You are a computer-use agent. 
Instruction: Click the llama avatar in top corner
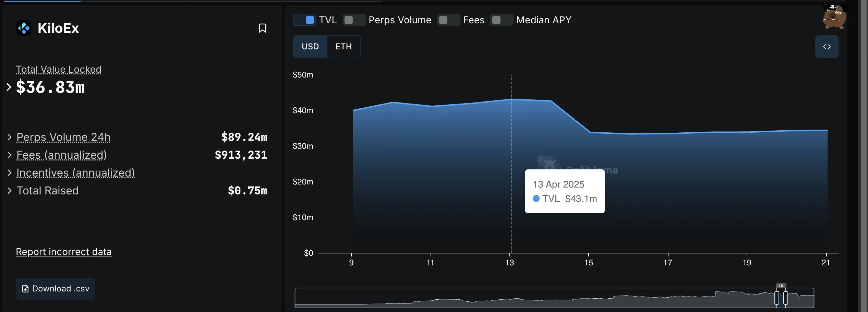pos(834,17)
